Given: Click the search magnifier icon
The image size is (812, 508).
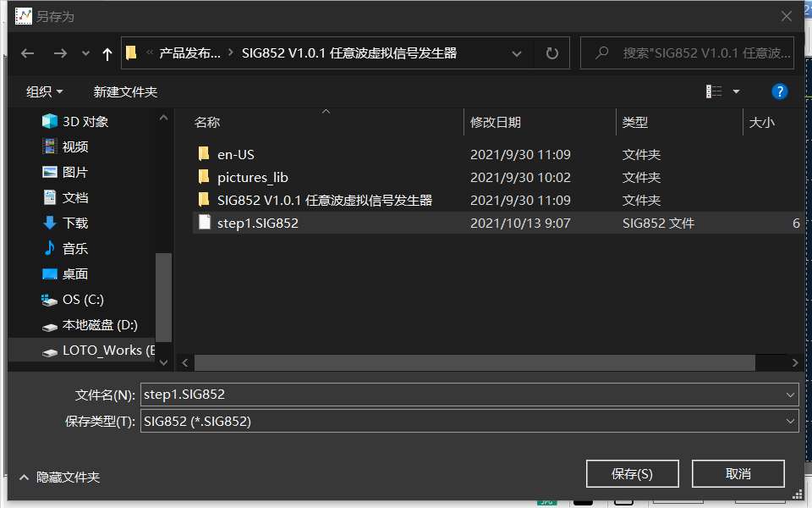Looking at the screenshot, I should tap(601, 52).
